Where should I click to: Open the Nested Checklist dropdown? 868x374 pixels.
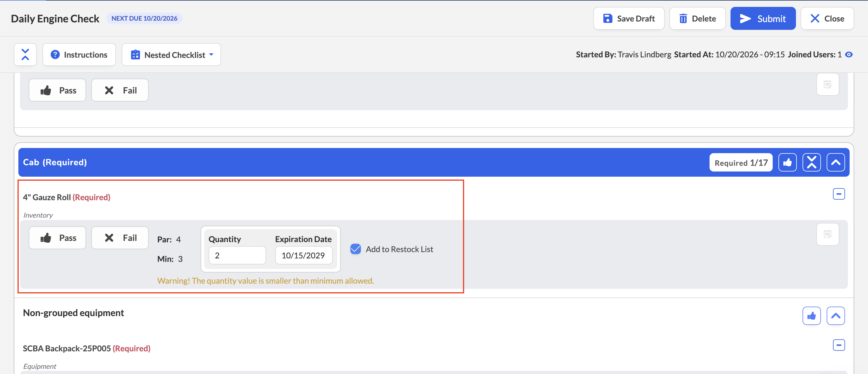[171, 54]
